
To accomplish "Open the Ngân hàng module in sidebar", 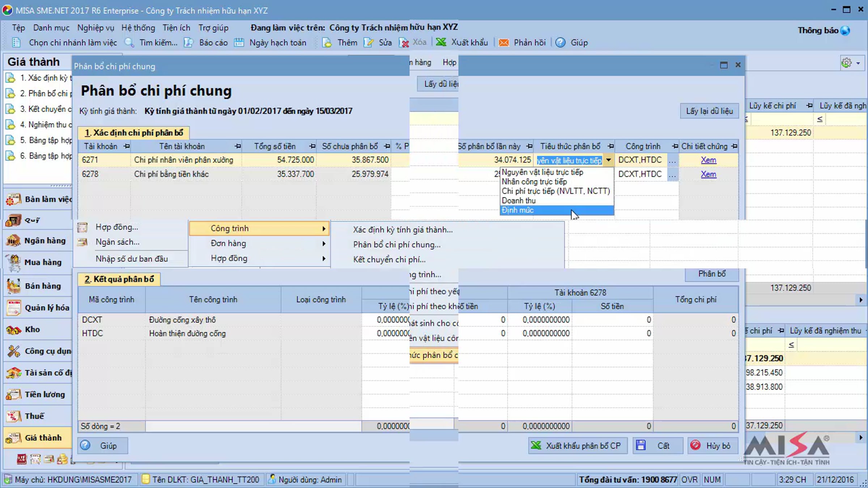I will [x=37, y=241].
